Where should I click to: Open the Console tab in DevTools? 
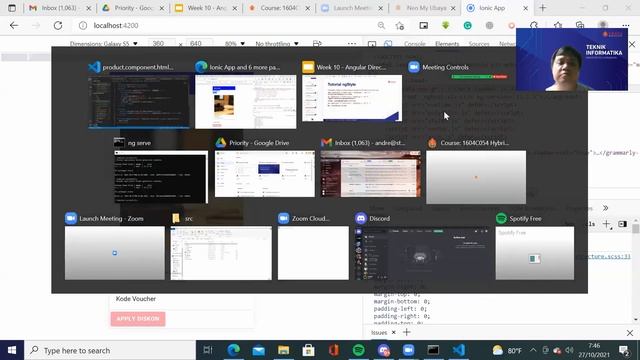point(415,44)
